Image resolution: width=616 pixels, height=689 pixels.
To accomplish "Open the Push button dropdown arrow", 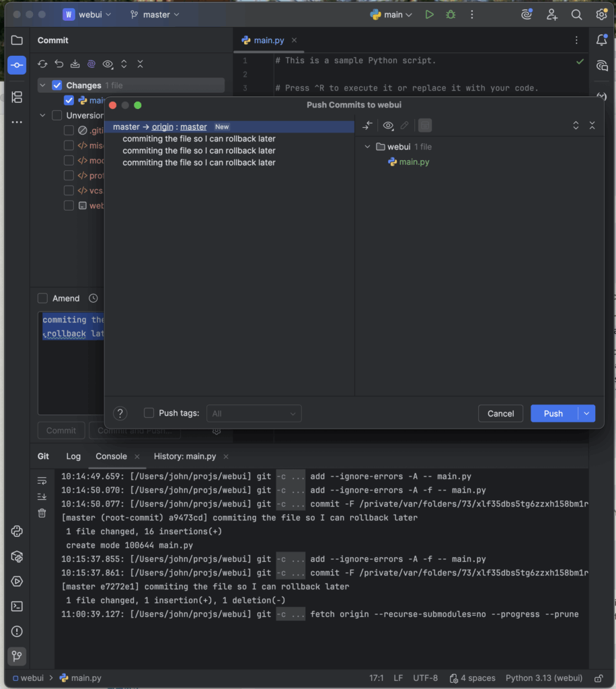I will point(586,414).
